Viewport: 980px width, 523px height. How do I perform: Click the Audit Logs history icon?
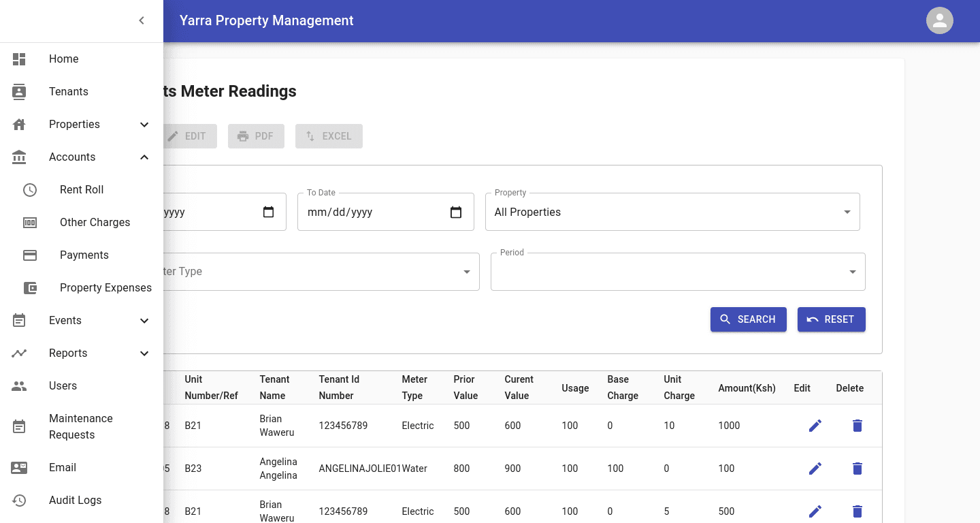[x=19, y=501]
